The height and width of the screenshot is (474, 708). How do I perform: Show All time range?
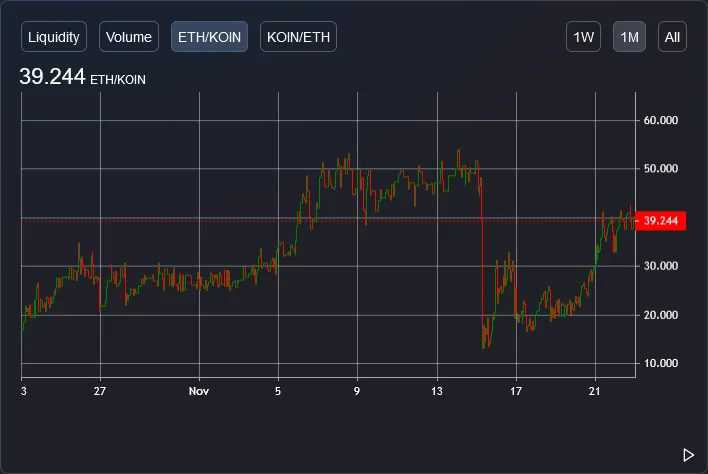click(672, 37)
